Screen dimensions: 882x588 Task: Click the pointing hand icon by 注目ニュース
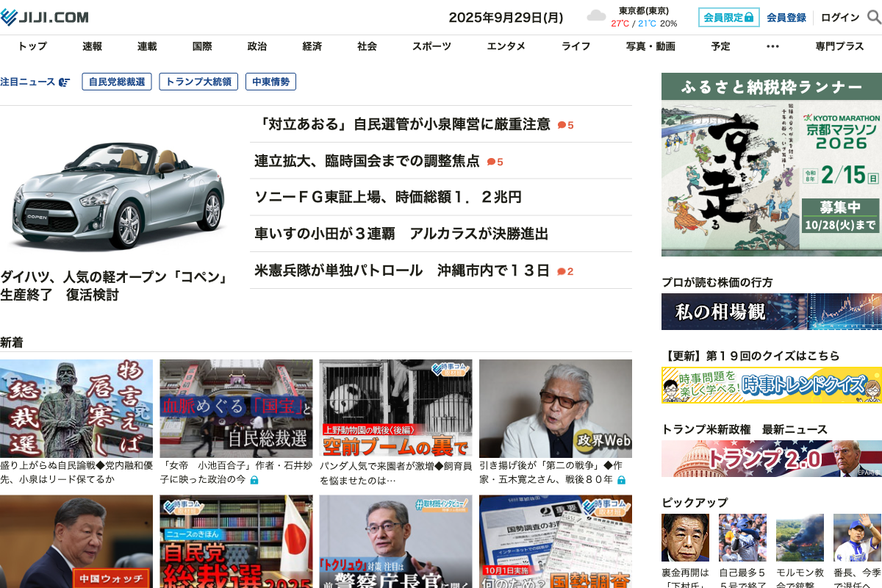(x=65, y=82)
